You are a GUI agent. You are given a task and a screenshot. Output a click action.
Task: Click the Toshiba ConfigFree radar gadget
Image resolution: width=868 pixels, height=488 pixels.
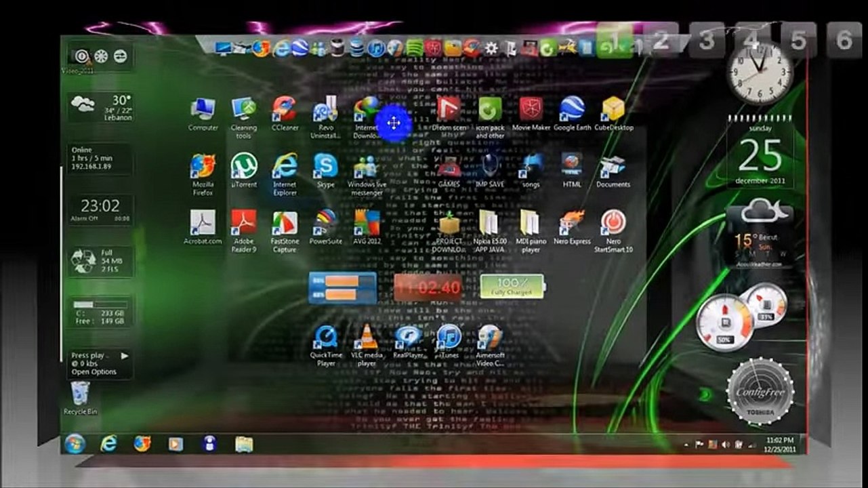click(759, 392)
